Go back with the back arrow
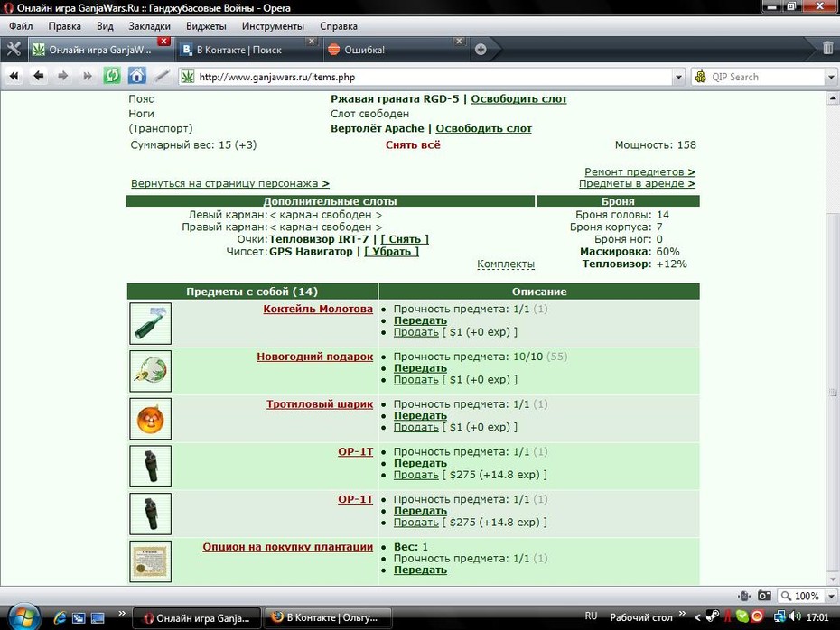This screenshot has width=840, height=630. pyautogui.click(x=39, y=76)
